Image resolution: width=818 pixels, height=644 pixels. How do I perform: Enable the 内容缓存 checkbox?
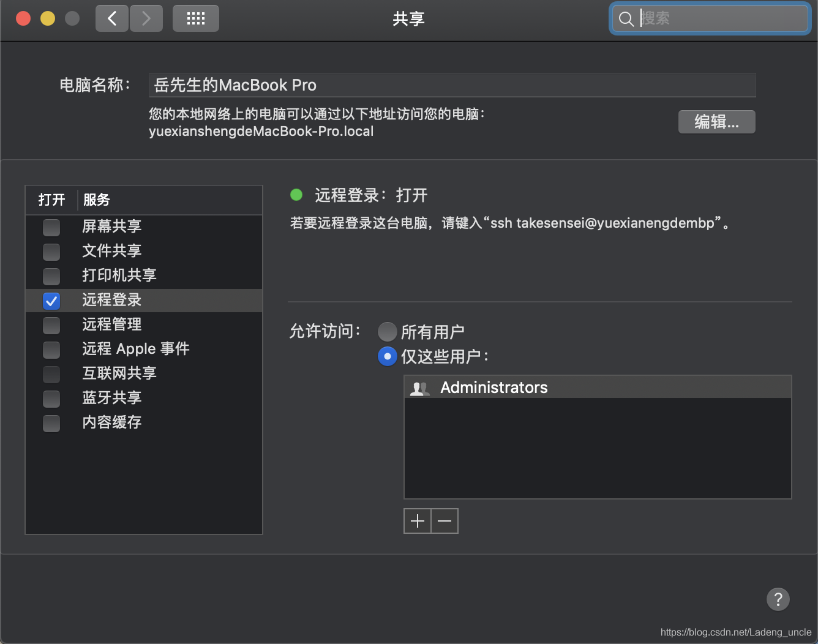click(51, 423)
